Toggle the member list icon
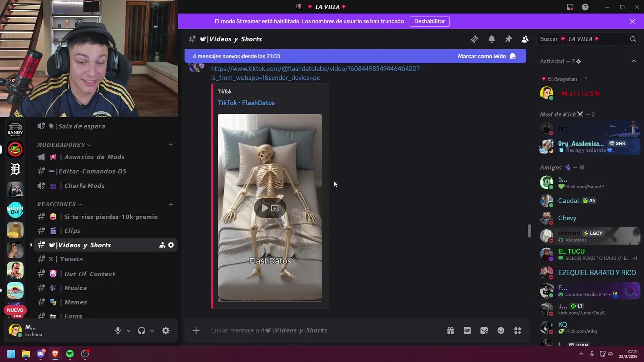Screen dimensions: 644x362 pos(525,39)
